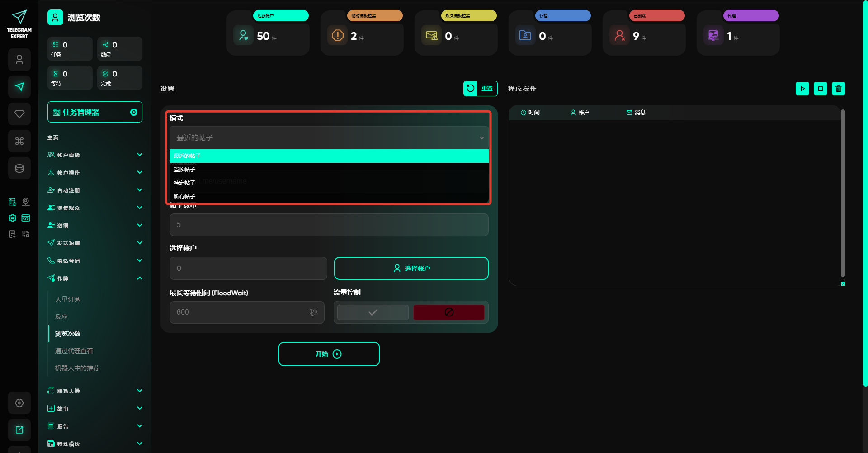Click the 开始 start button
Viewport: 868px width, 453px height.
[329, 354]
